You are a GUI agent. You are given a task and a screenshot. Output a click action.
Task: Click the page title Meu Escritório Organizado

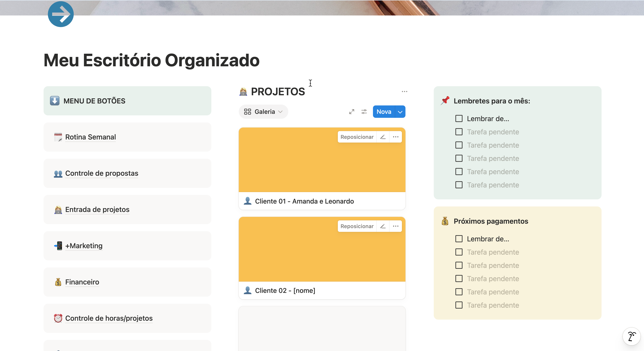pyautogui.click(x=151, y=60)
